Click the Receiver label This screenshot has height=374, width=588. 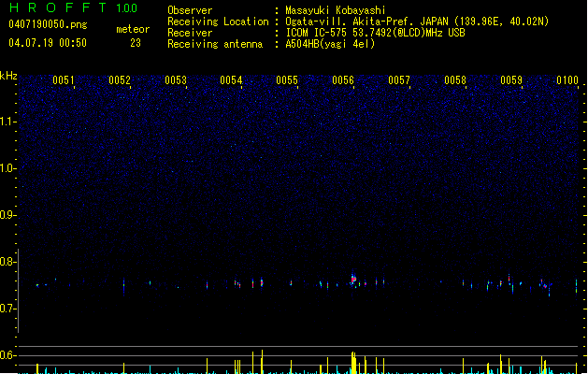coord(190,33)
